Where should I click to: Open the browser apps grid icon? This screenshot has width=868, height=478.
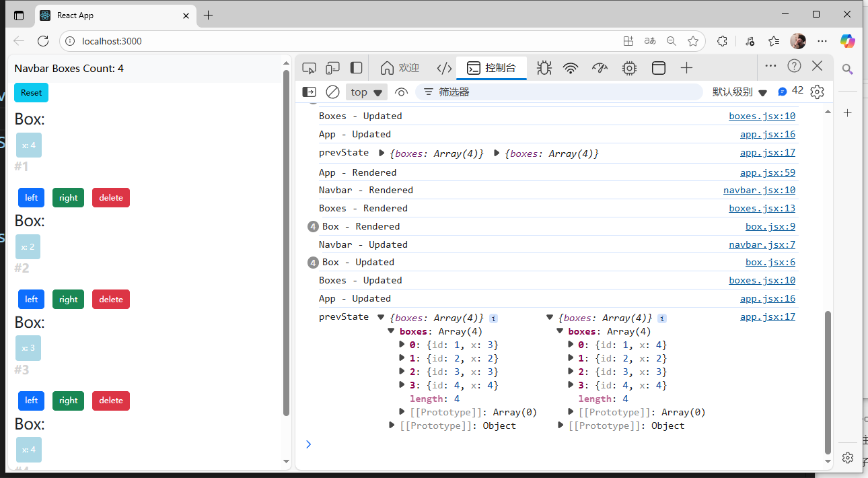pos(628,41)
